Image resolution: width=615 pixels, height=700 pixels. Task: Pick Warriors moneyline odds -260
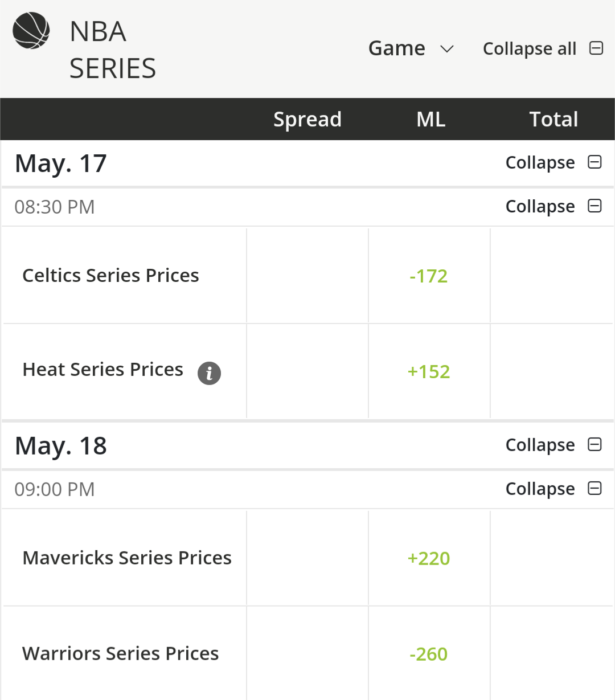point(429,654)
